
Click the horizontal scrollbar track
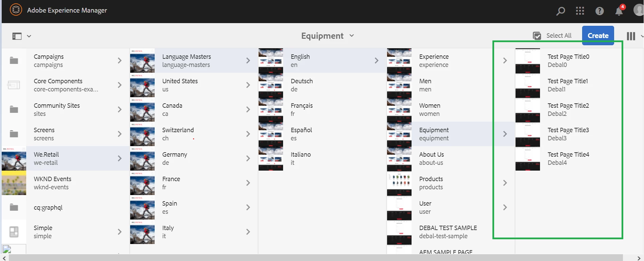pyautogui.click(x=321, y=258)
